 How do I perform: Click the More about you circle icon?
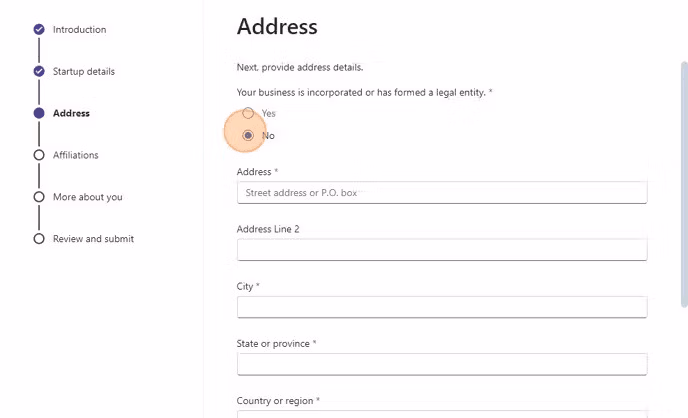click(39, 197)
